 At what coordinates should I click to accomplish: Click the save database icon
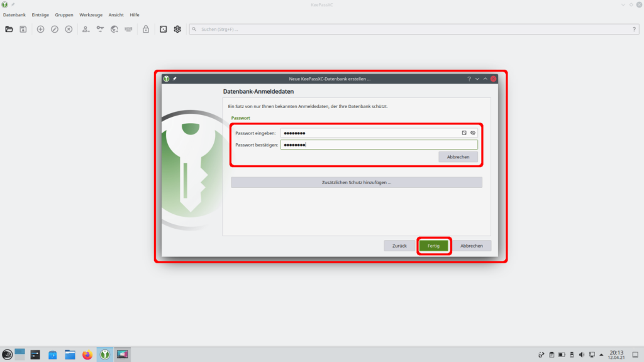[x=23, y=29]
